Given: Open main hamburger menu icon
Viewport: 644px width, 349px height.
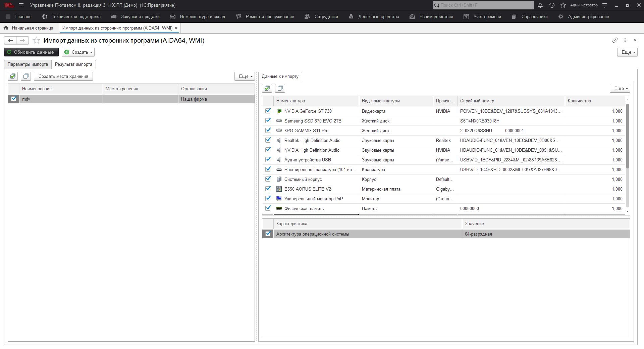Looking at the screenshot, I should (x=21, y=5).
